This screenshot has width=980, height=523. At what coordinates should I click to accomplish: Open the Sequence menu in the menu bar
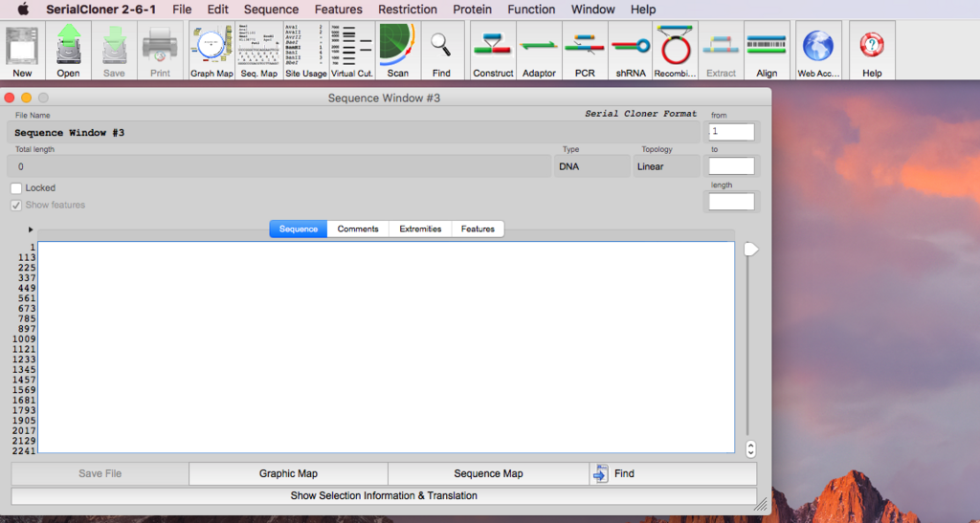(x=271, y=10)
